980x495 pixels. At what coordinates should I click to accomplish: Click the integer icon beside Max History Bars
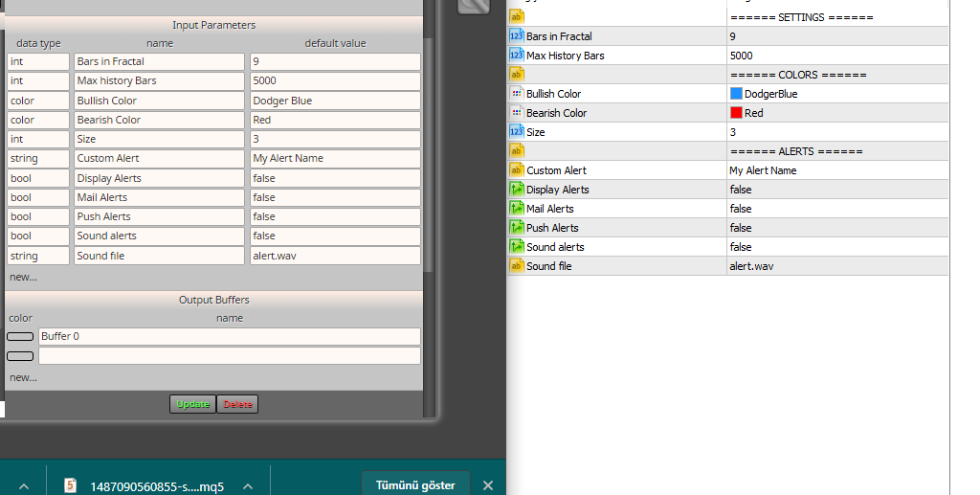click(516, 56)
